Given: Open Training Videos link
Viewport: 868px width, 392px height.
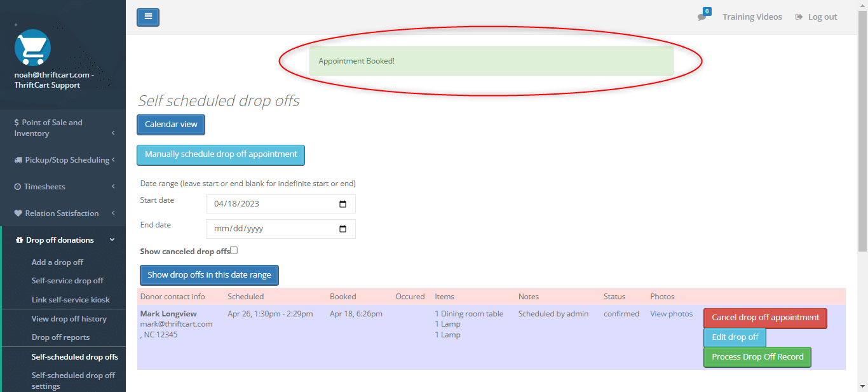Looking at the screenshot, I should [752, 17].
